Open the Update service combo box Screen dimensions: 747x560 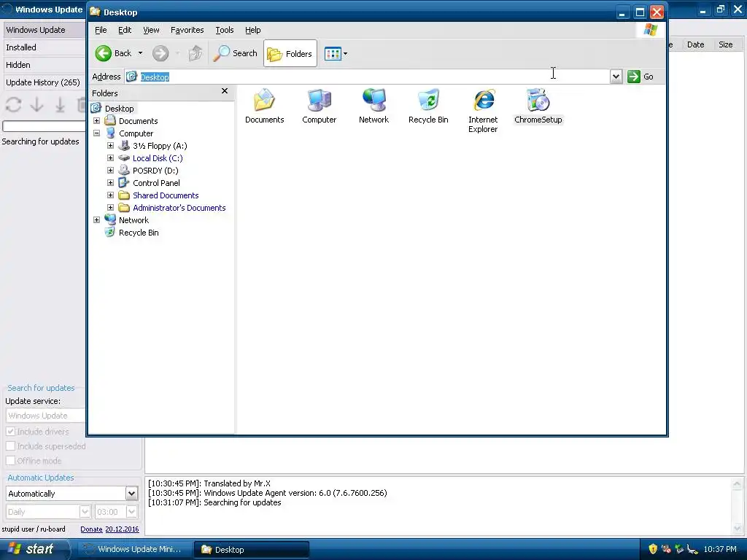coord(45,416)
